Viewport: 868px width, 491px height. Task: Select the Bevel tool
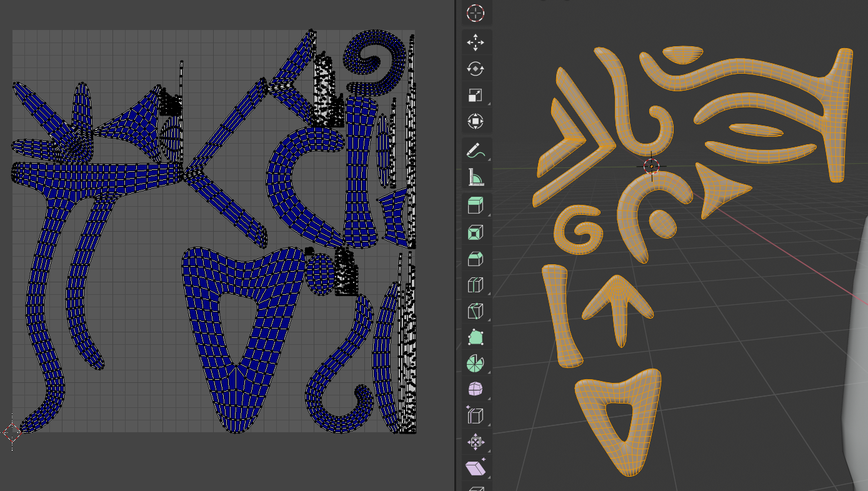[476, 259]
